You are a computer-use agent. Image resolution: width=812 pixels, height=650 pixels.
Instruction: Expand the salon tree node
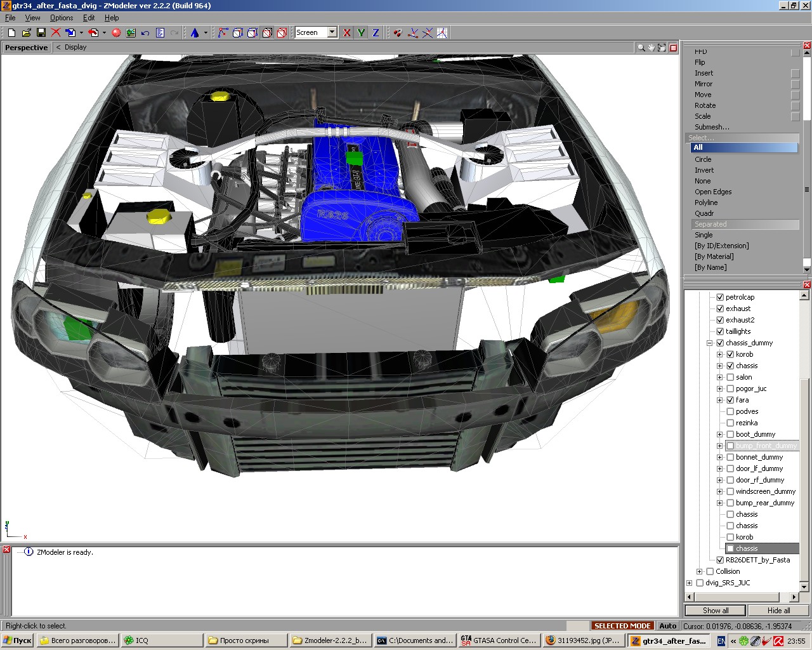point(720,377)
